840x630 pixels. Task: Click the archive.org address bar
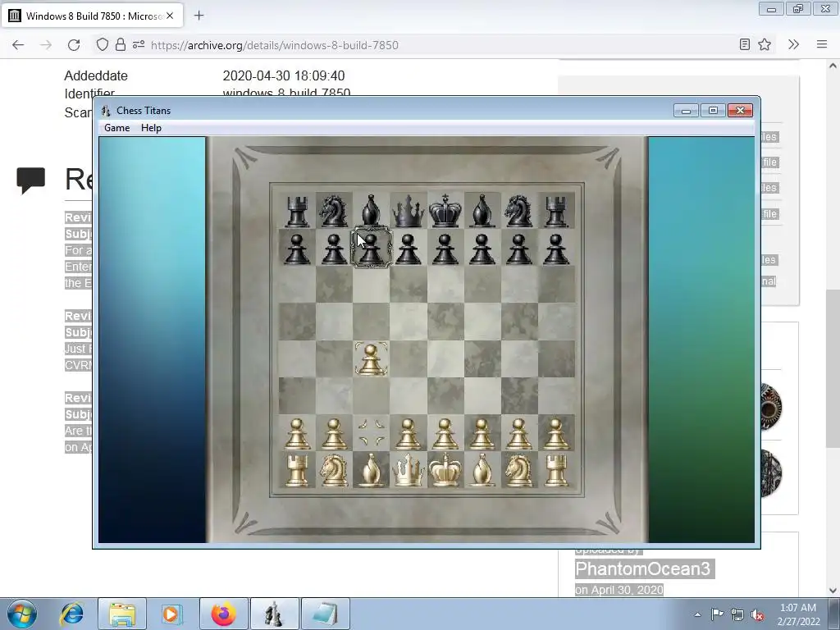(412, 45)
